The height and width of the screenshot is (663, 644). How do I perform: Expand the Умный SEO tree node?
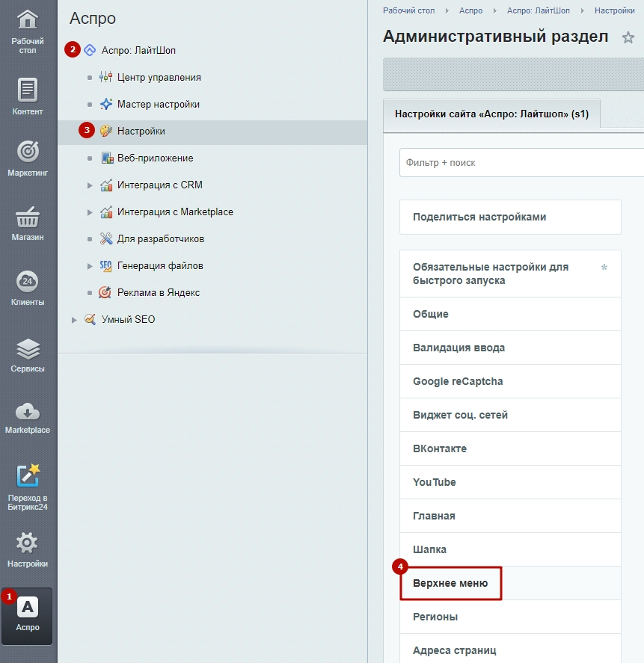[74, 320]
